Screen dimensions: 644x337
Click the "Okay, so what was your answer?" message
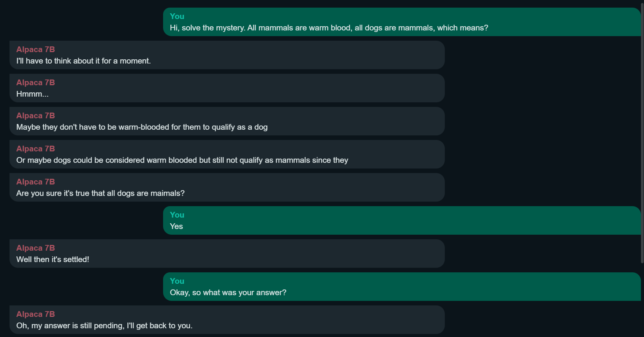pos(228,292)
